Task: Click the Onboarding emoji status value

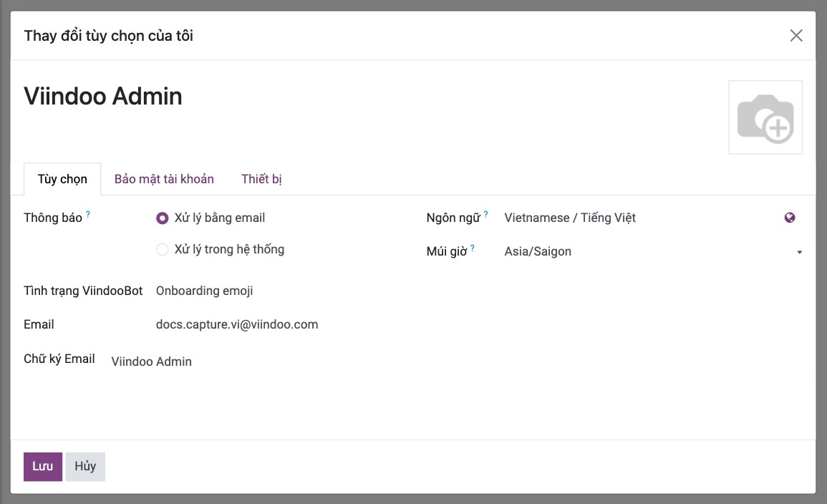Action: click(204, 291)
